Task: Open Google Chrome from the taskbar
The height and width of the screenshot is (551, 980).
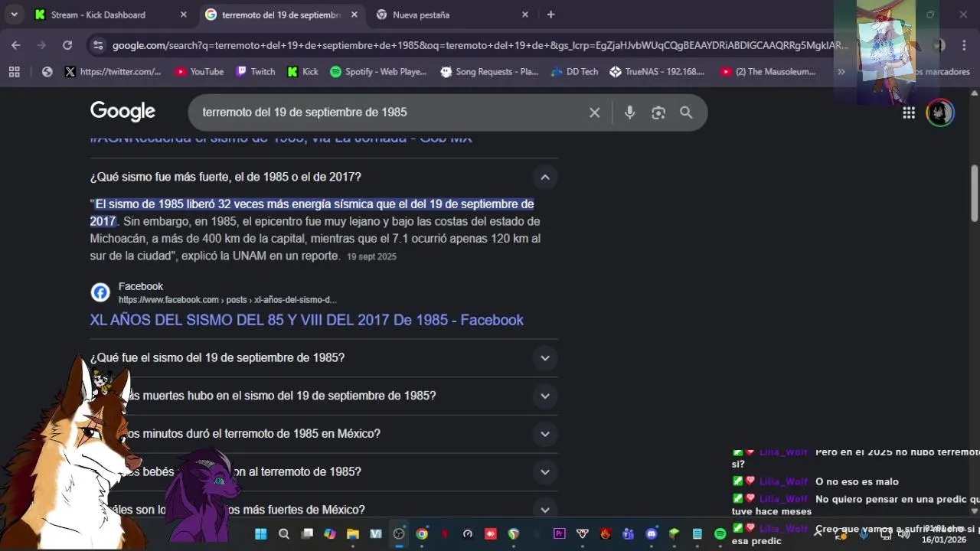Action: click(422, 533)
